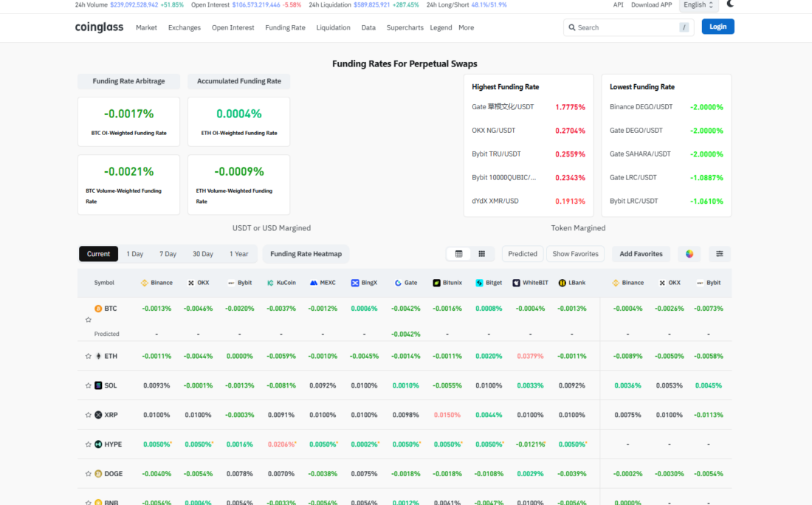Open the Funding Rate menu

(x=286, y=27)
